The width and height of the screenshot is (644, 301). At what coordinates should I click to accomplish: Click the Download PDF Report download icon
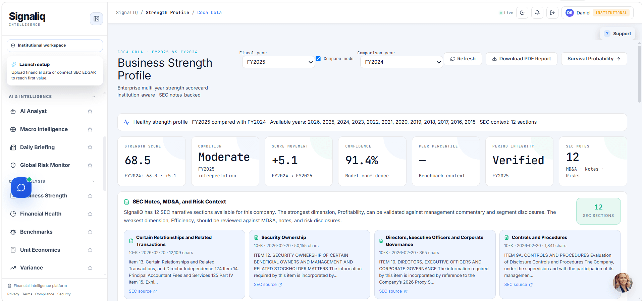pos(494,59)
